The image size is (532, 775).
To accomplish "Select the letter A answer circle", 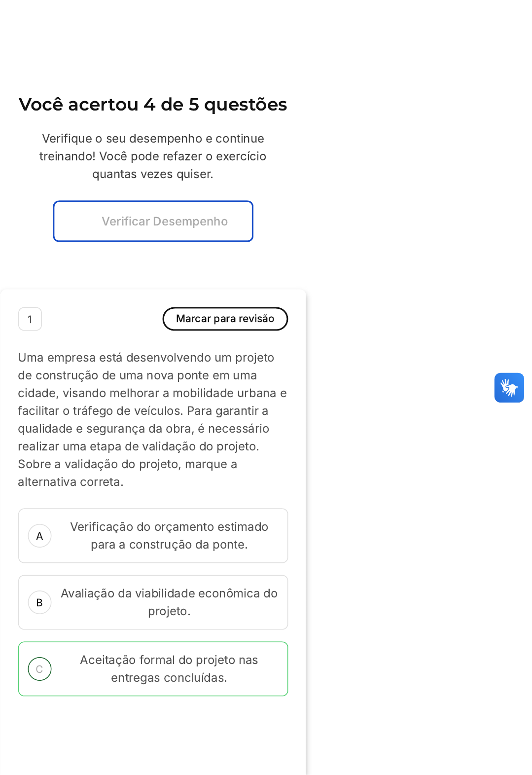I will 40,536.
